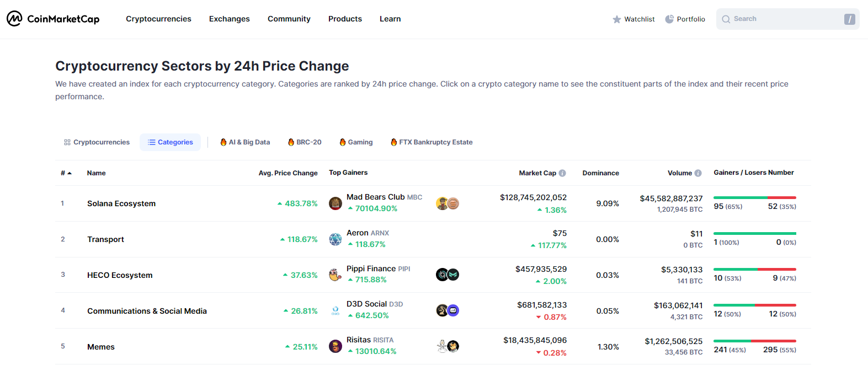
Task: Open Communications & Social Media category
Action: tap(147, 311)
